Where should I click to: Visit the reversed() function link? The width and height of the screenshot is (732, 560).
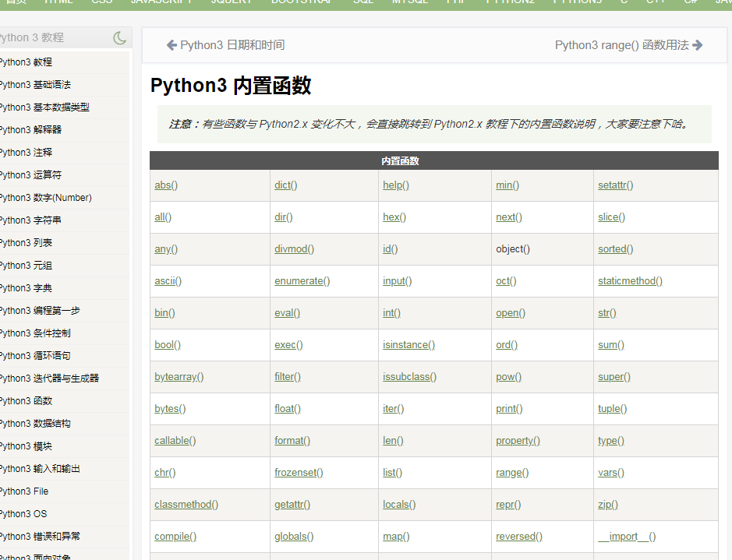519,537
